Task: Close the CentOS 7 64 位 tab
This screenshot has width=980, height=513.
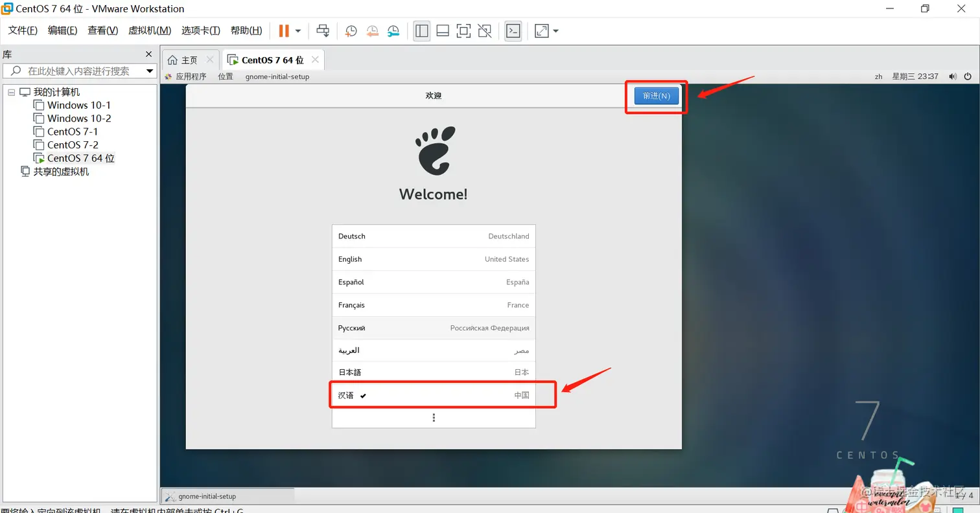Action: click(315, 60)
